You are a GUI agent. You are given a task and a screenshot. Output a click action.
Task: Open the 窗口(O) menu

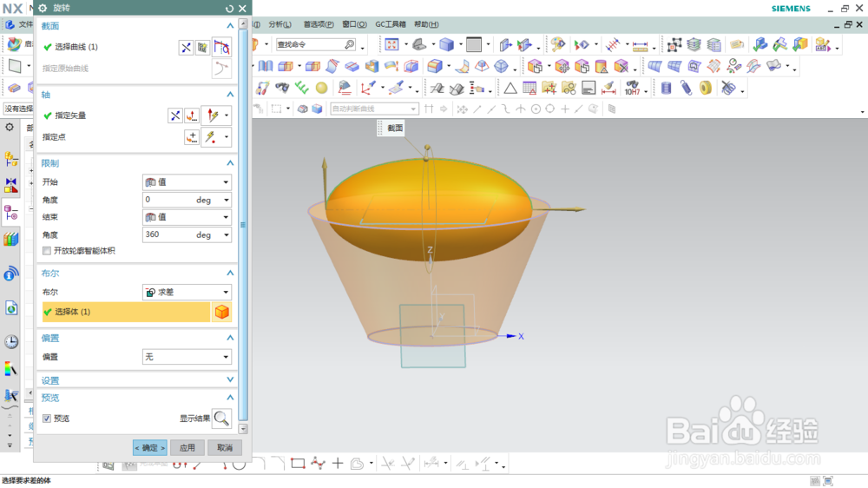click(354, 24)
